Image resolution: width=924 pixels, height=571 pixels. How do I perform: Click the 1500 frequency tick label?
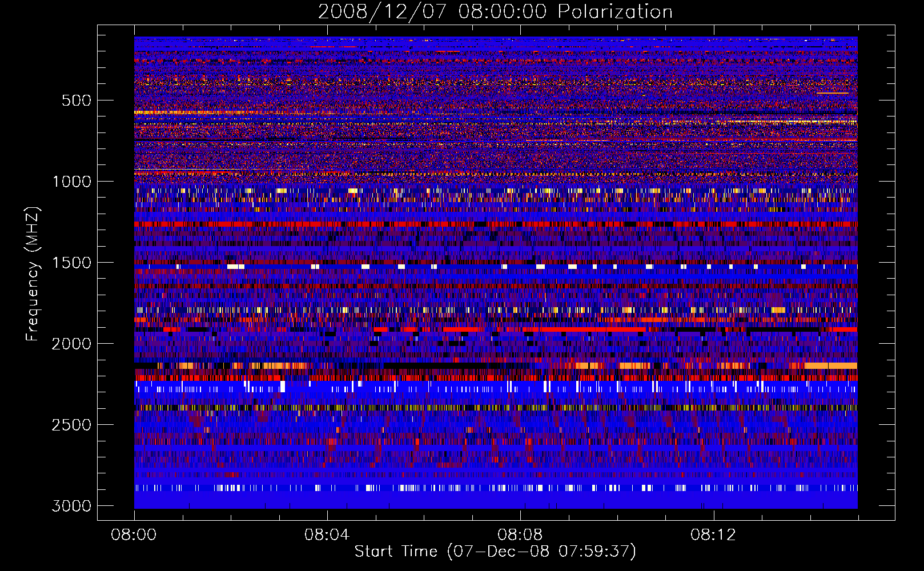[72, 263]
